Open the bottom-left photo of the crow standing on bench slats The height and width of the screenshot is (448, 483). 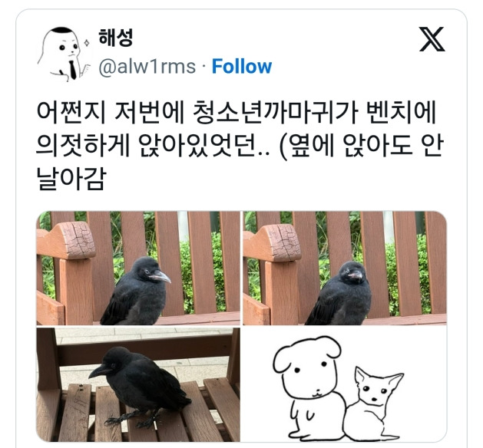pyautogui.click(x=138, y=384)
